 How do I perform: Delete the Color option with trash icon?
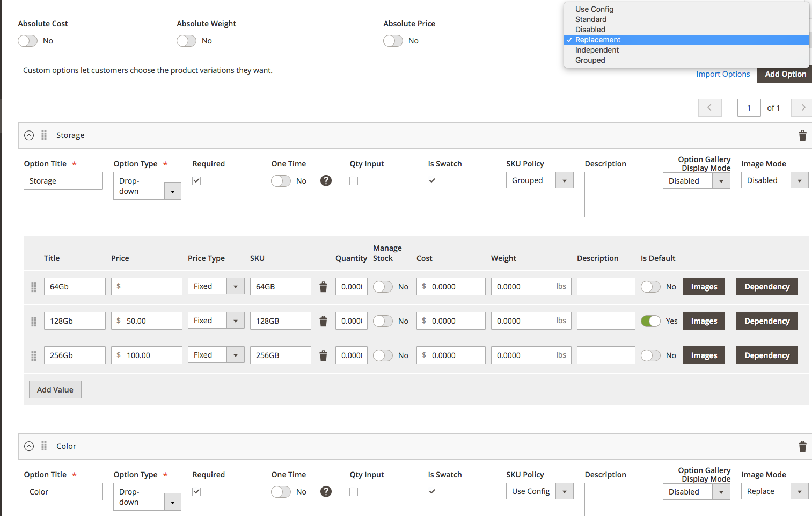[x=802, y=446]
